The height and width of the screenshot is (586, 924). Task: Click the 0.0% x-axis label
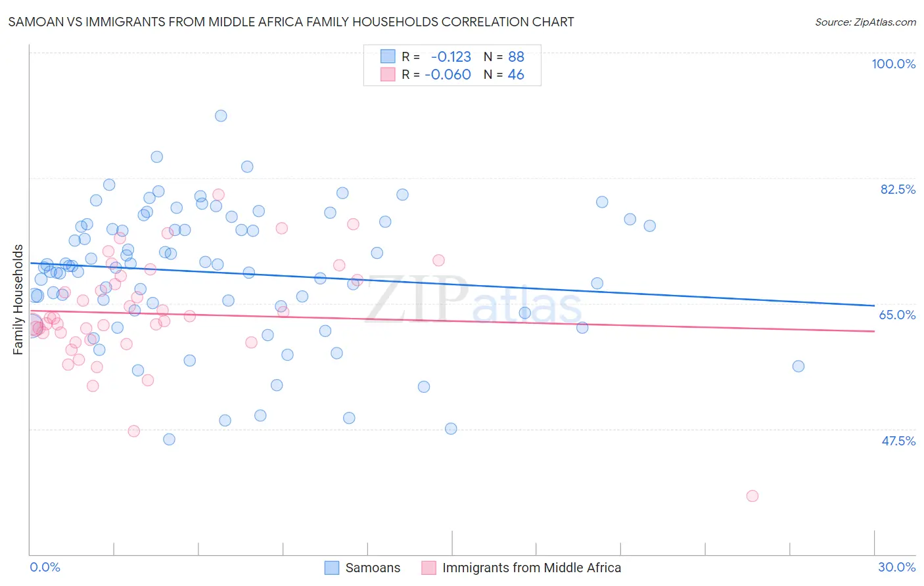[45, 567]
